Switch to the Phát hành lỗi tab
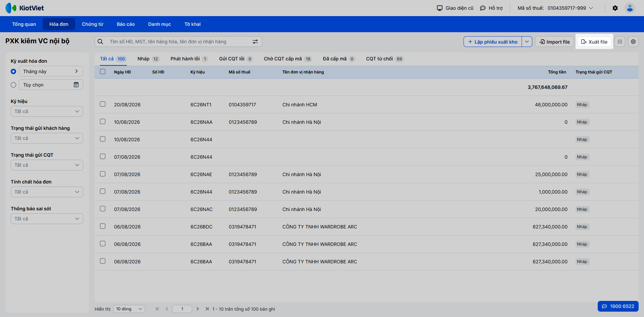 coord(189,59)
